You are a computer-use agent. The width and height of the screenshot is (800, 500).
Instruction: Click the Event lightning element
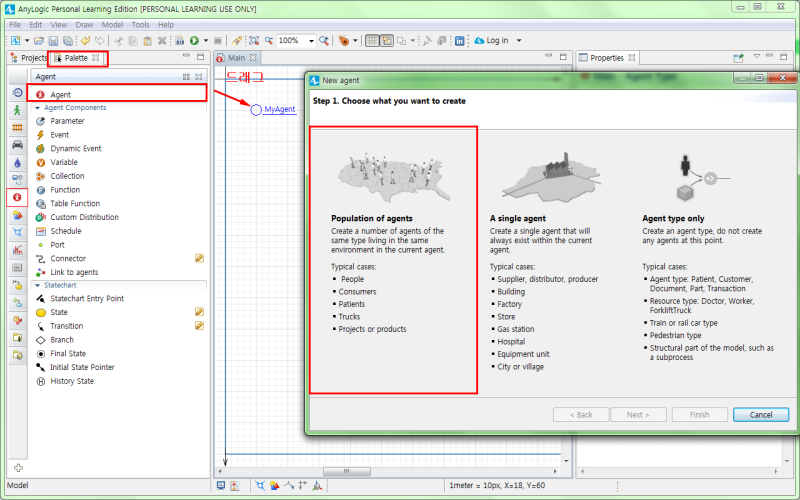click(x=59, y=135)
